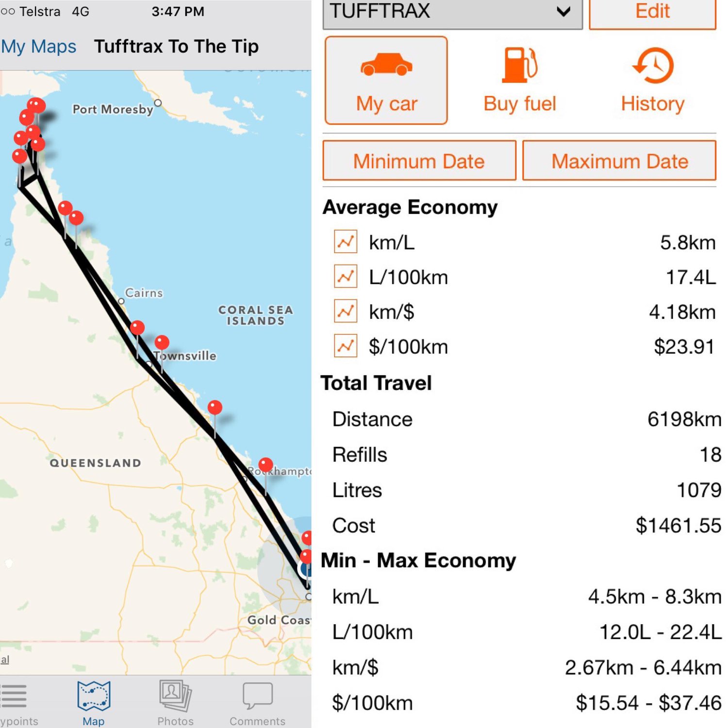This screenshot has height=728, width=728.
Task: Open the refill History clock icon
Action: click(653, 66)
